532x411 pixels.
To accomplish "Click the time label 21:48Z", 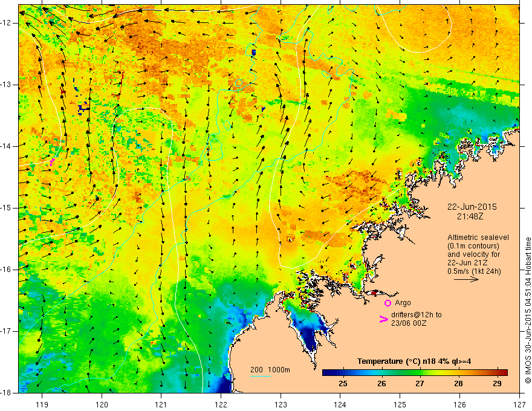I will click(470, 216).
